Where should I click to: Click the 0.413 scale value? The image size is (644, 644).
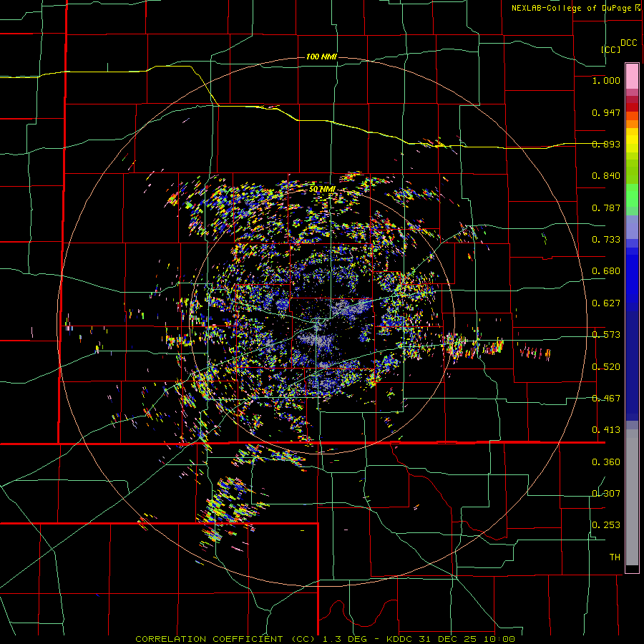606,430
